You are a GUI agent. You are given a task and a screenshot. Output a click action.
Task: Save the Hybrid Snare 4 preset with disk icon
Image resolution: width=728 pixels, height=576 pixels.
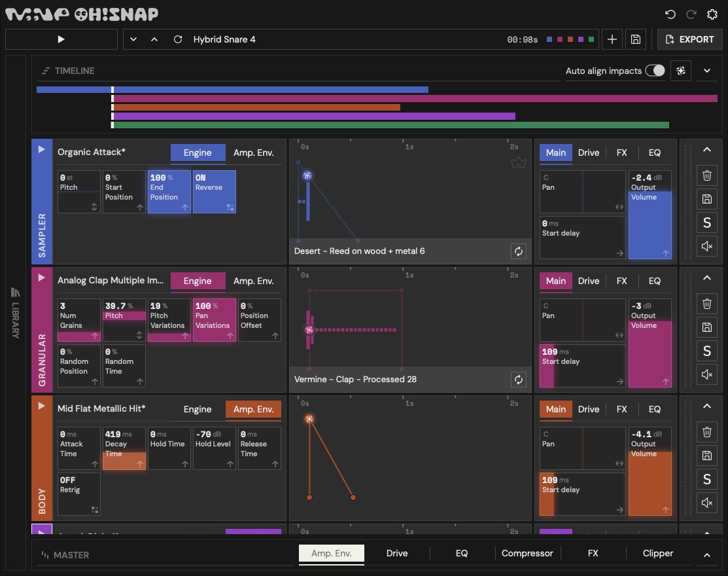click(x=636, y=39)
